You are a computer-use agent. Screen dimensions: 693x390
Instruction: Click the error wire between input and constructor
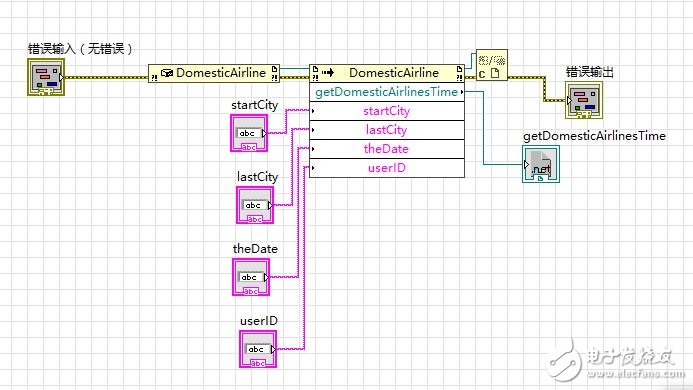[106, 77]
